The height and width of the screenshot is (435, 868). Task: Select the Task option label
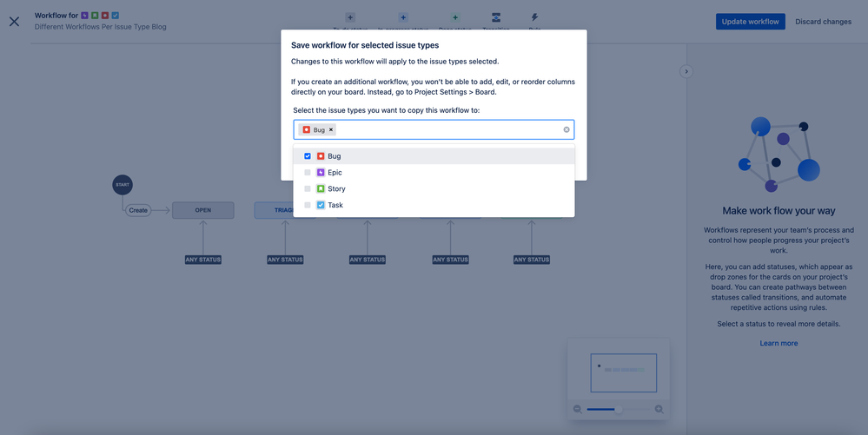tap(335, 205)
